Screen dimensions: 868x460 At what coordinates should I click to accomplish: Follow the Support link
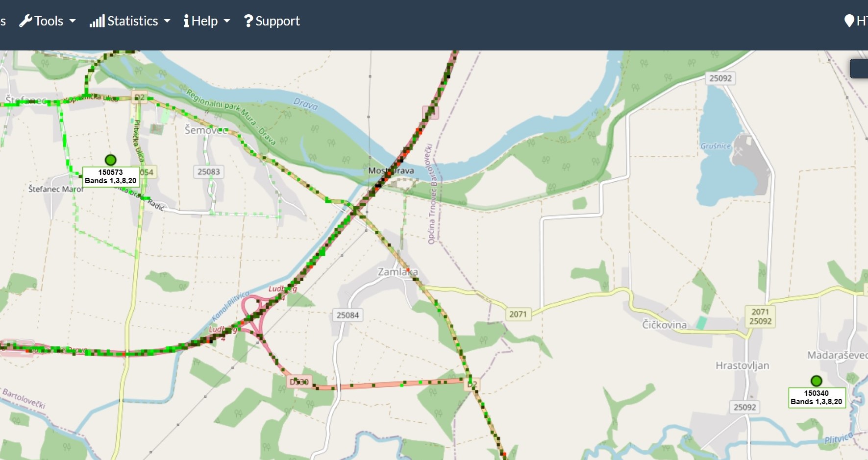[x=272, y=21]
